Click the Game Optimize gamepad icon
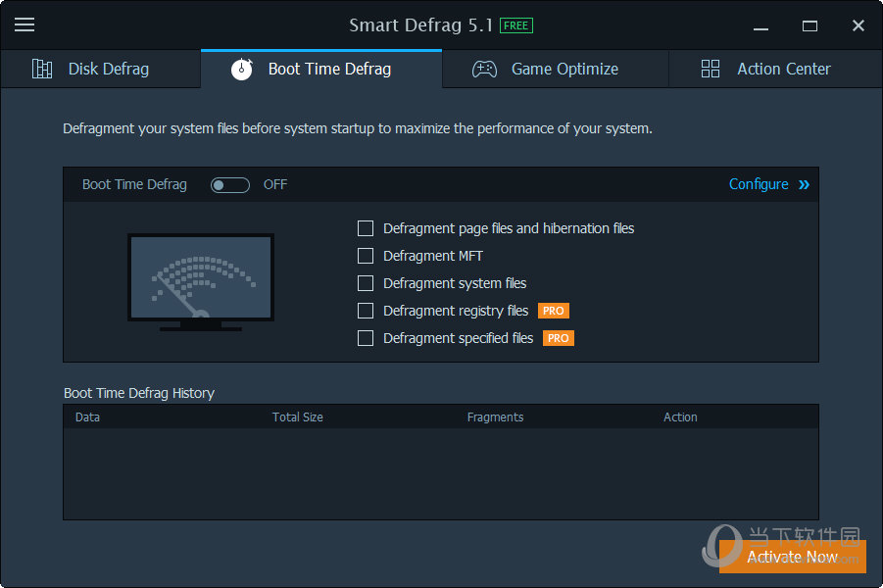 pos(484,69)
